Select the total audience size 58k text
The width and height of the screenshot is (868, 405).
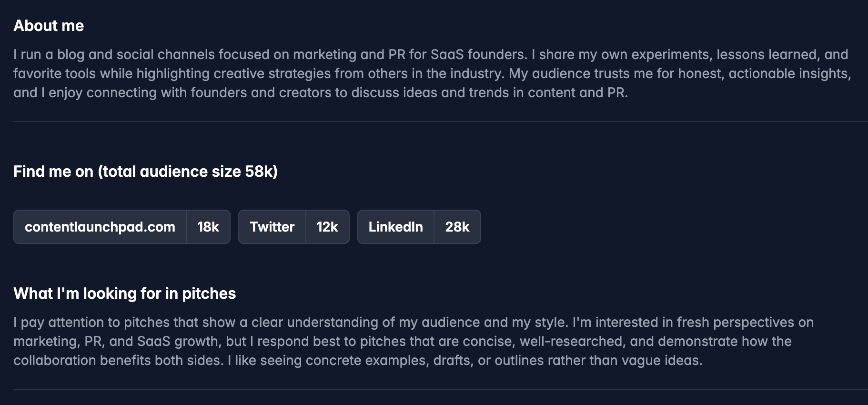coord(188,172)
